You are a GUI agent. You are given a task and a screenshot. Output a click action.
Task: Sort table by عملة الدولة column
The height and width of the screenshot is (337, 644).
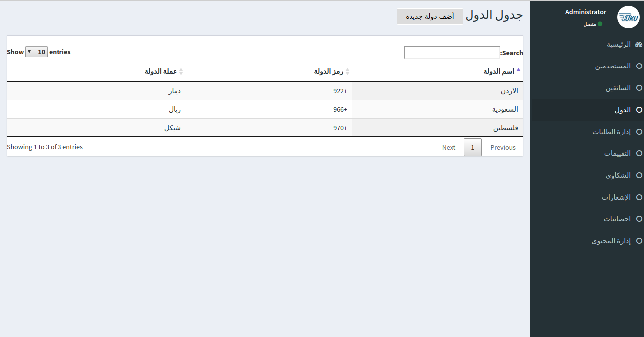(x=161, y=71)
